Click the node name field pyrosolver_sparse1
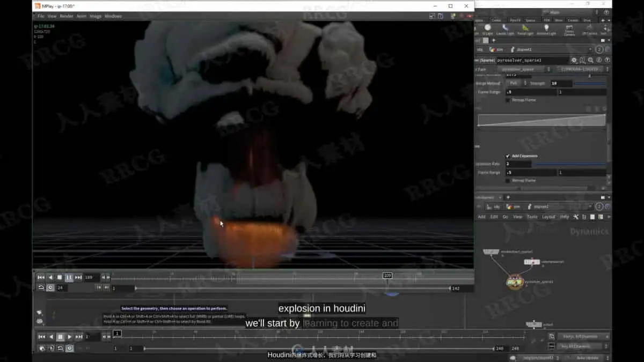This screenshot has height=362, width=644. [532, 60]
